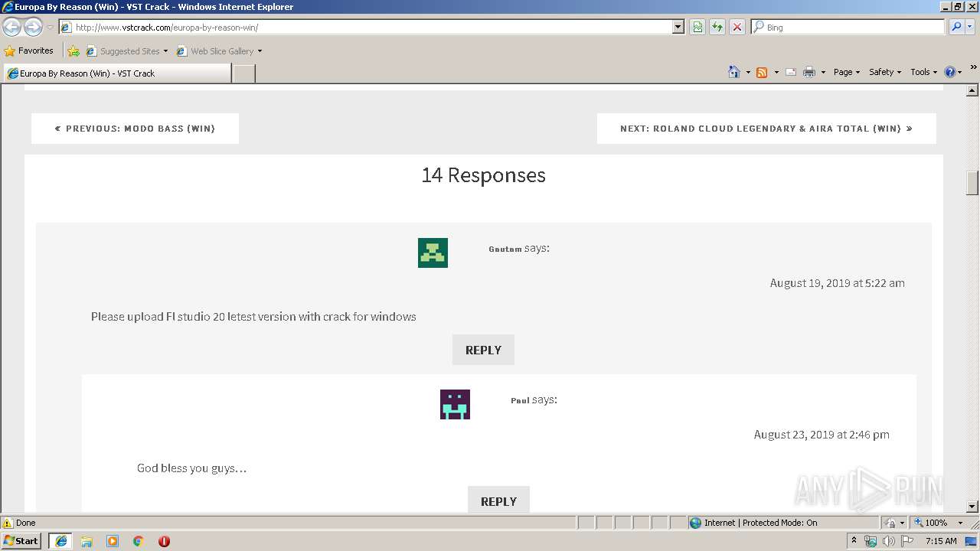Open the Favorites star button
Viewport: 980px width, 551px height.
[29, 51]
